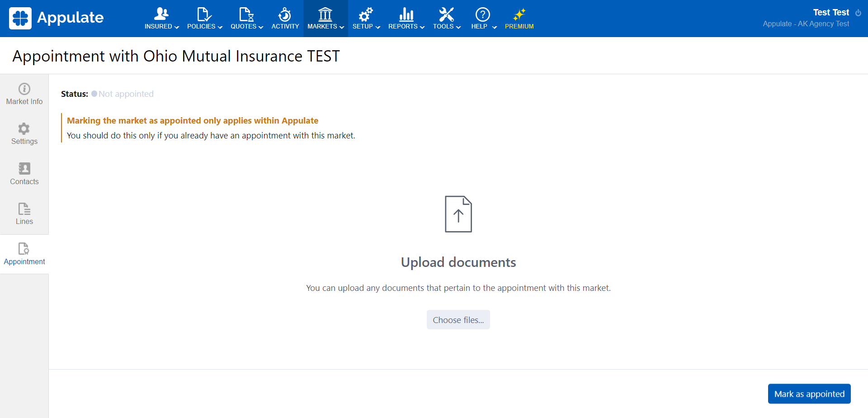Open the Insured people icon menu

click(161, 14)
